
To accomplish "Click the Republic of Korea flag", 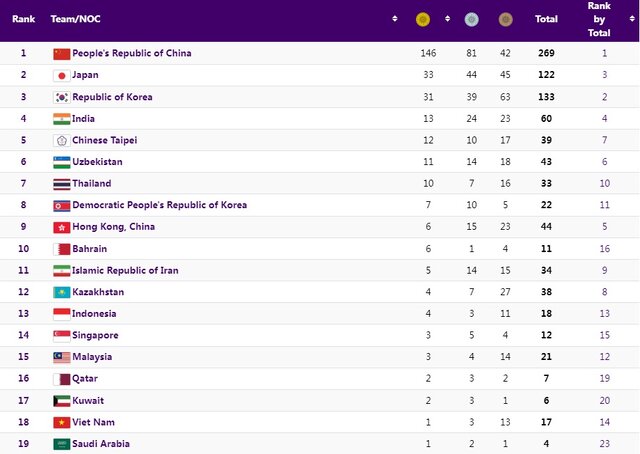I will click(61, 97).
